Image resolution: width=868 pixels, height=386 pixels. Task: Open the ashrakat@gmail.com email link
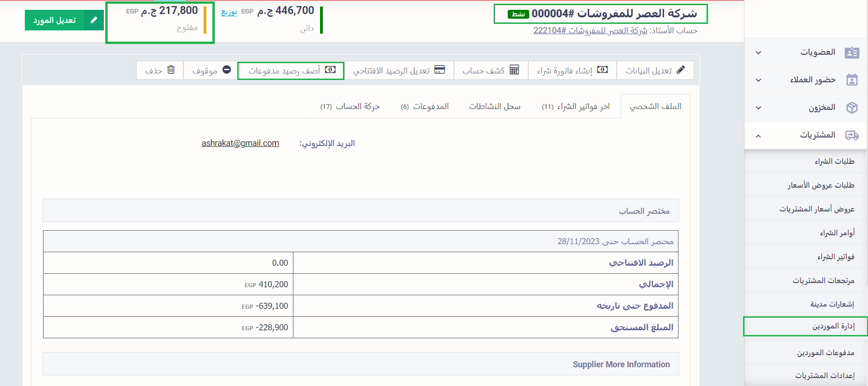click(240, 143)
